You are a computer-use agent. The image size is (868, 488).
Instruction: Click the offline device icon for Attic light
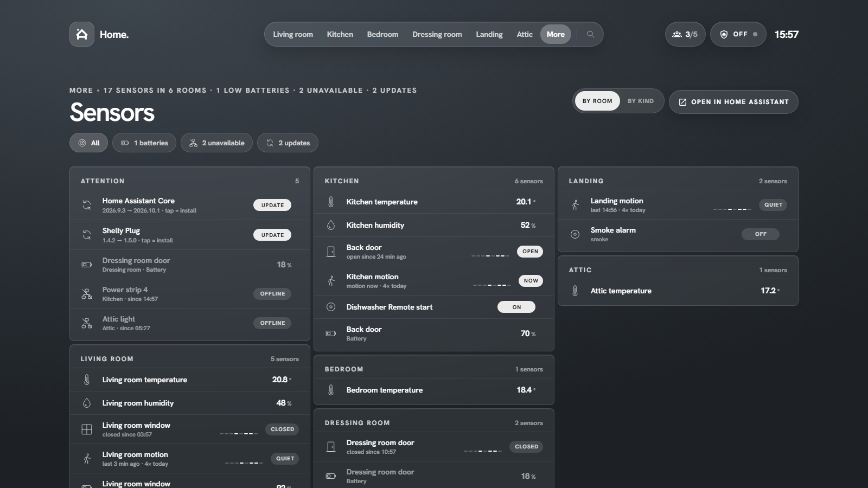[87, 323]
